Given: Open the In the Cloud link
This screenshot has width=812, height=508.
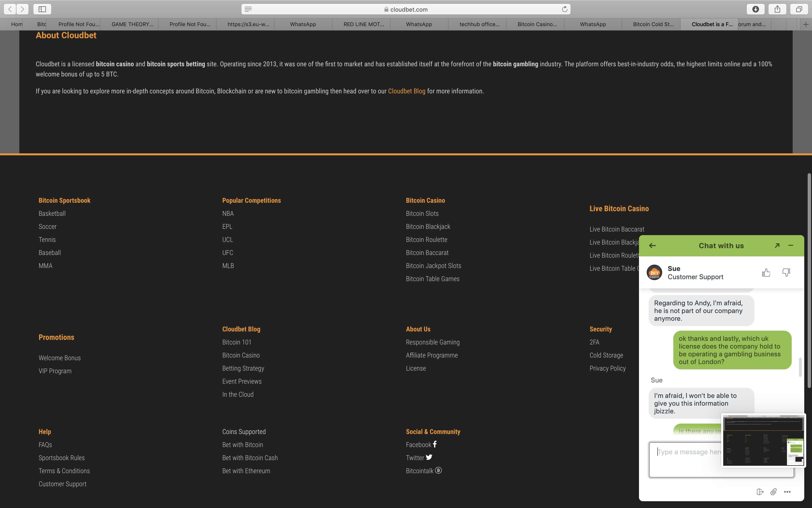Looking at the screenshot, I should (x=238, y=395).
